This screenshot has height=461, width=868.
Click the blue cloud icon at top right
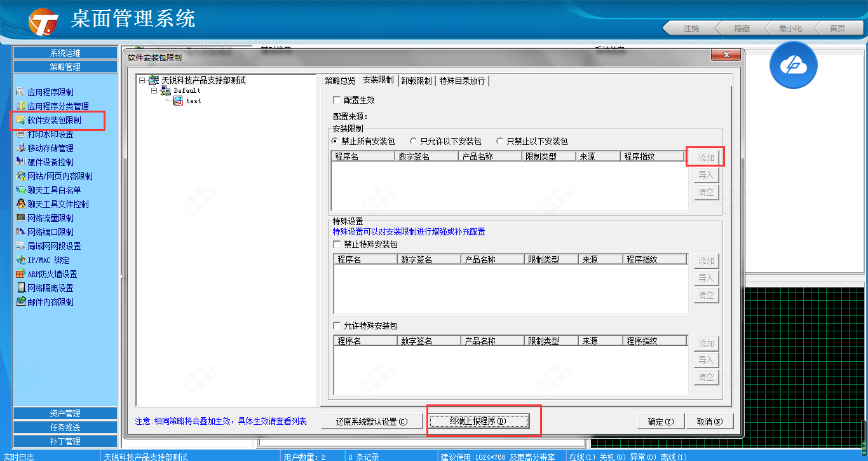pos(793,64)
